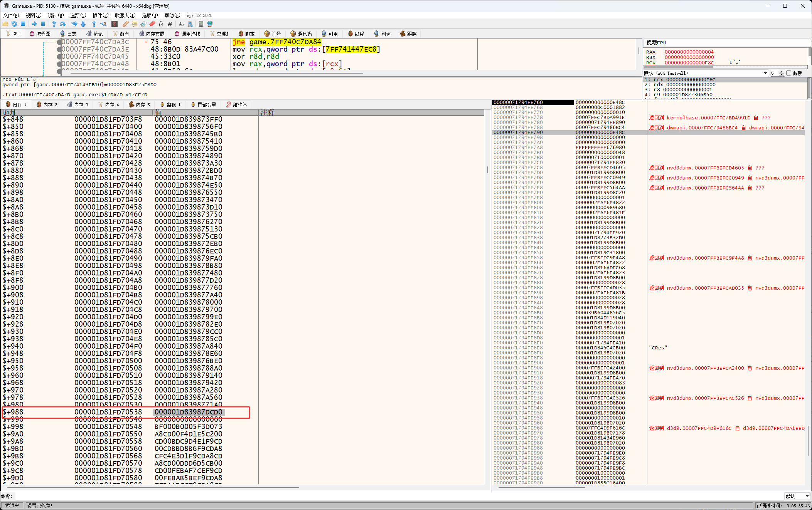Screen dimensions: 812x510
Task: Toggle the 解锁 unlock checkbox
Action: pyautogui.click(x=788, y=73)
